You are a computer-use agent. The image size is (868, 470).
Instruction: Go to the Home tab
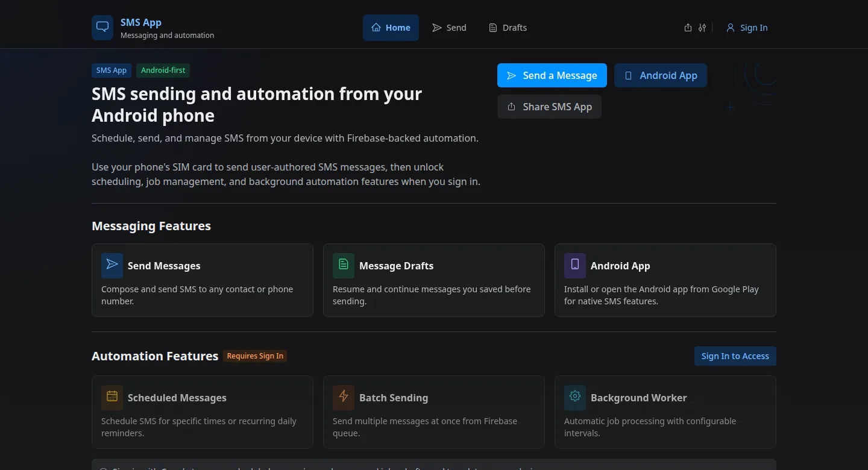click(391, 28)
